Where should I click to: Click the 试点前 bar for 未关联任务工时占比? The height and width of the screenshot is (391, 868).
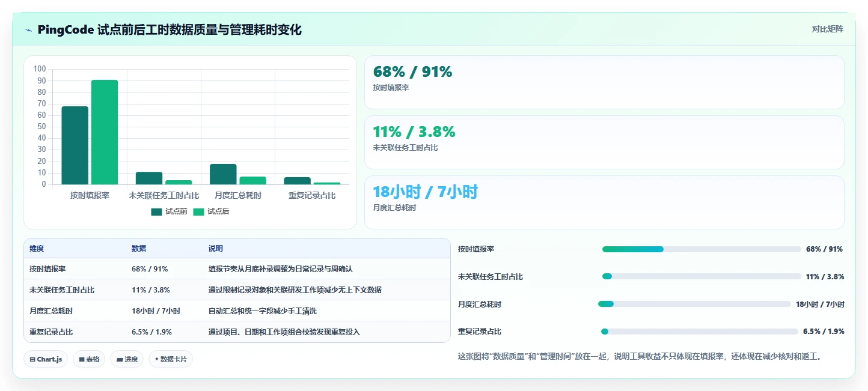[149, 178]
